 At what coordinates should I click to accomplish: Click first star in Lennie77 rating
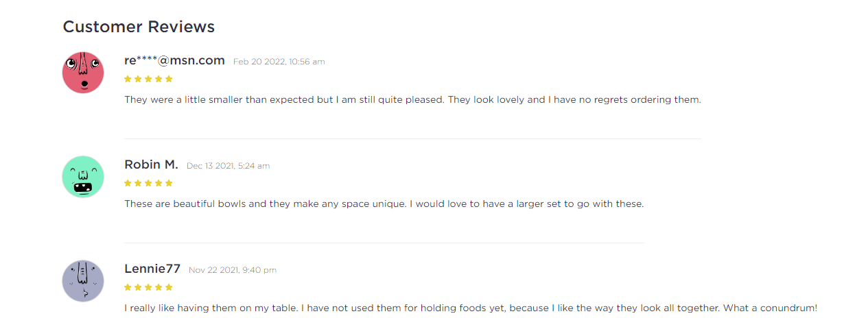click(x=128, y=287)
